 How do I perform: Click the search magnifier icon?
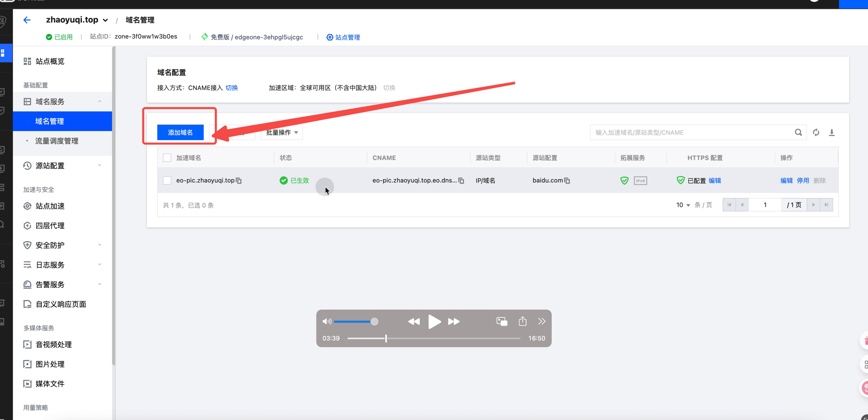tap(798, 132)
